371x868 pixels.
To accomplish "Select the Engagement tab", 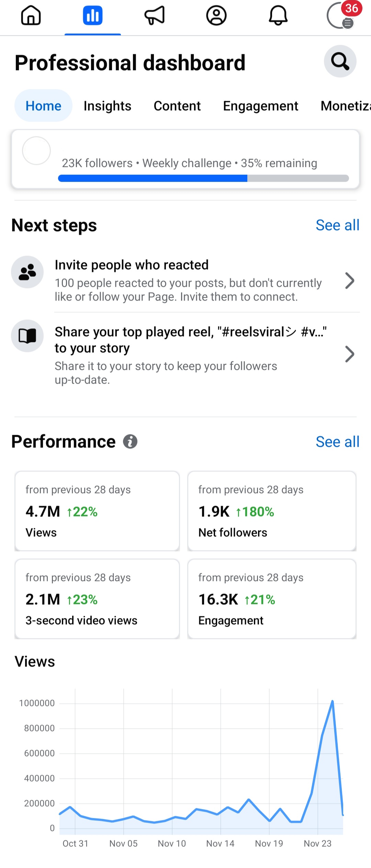I will [x=261, y=106].
